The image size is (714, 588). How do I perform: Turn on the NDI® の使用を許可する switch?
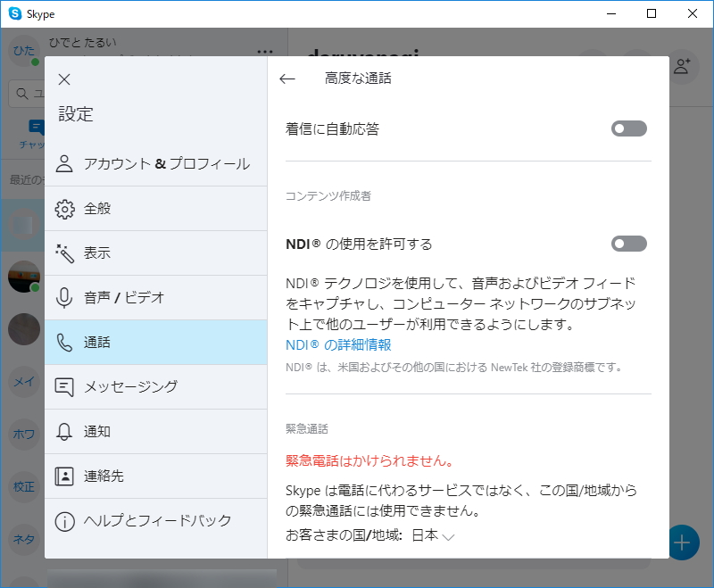tap(628, 244)
